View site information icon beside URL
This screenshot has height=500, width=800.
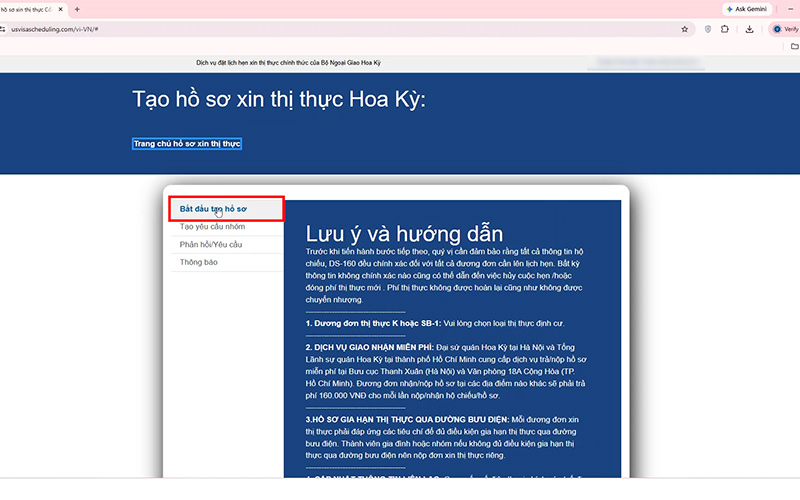(3, 30)
